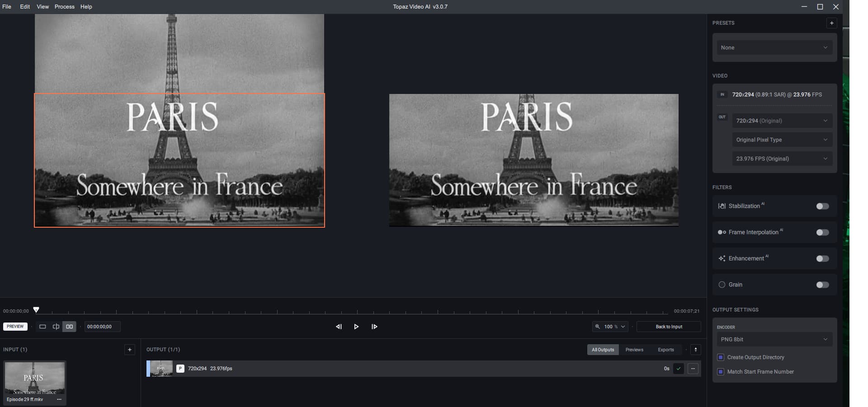
Task: Switch to the Exports tab
Action: pos(665,349)
